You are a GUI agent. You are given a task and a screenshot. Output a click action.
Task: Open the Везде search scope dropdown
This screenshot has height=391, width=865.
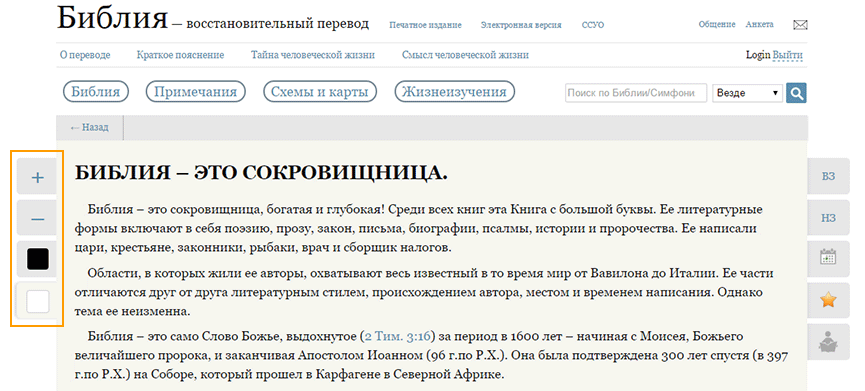(747, 93)
